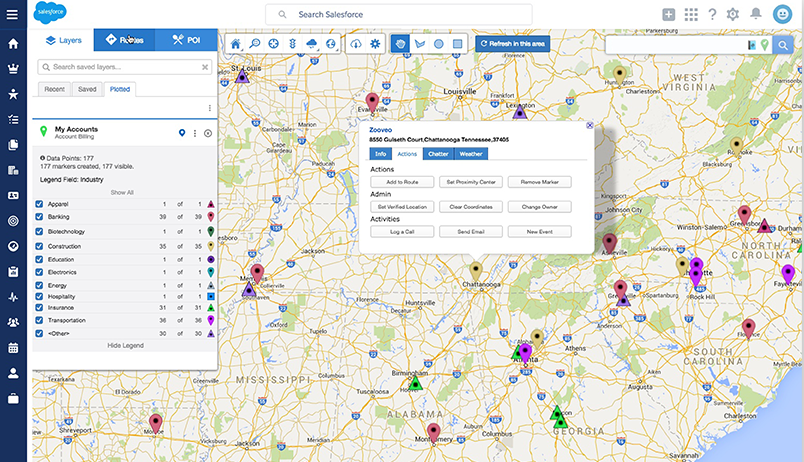Uncheck the Banking industry checkbox
Image resolution: width=804 pixels, height=462 pixels.
tap(39, 216)
